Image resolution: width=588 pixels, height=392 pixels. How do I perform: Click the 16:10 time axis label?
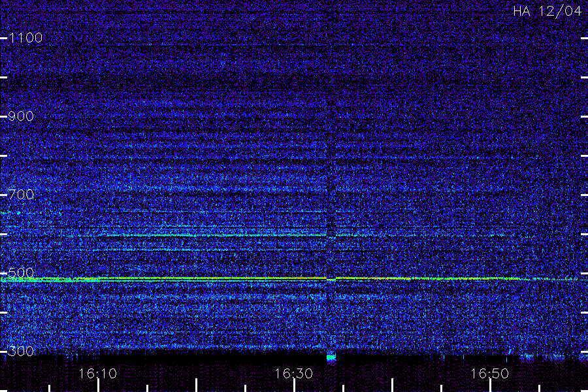pos(97,374)
